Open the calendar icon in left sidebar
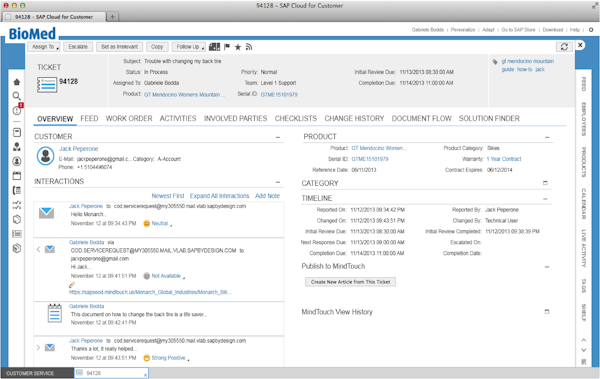The height and width of the screenshot is (379, 600). 16,176
